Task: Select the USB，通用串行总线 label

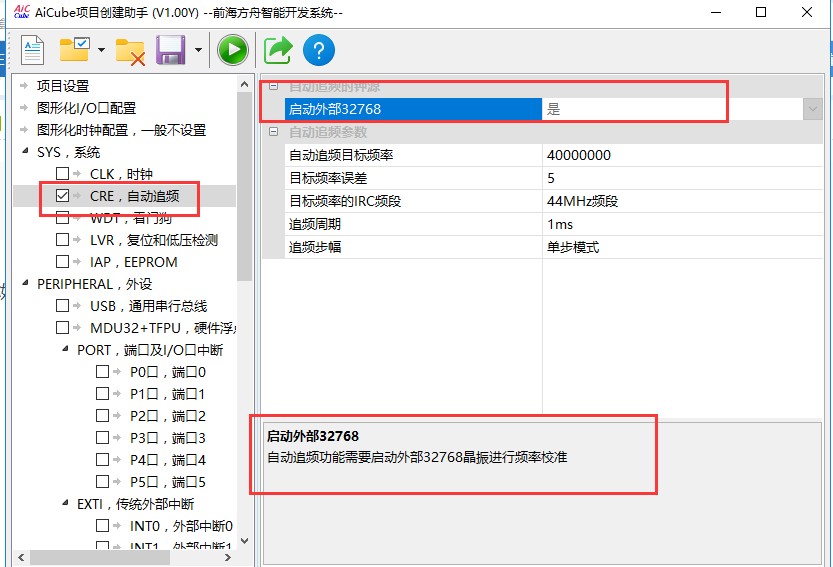Action: (x=149, y=306)
